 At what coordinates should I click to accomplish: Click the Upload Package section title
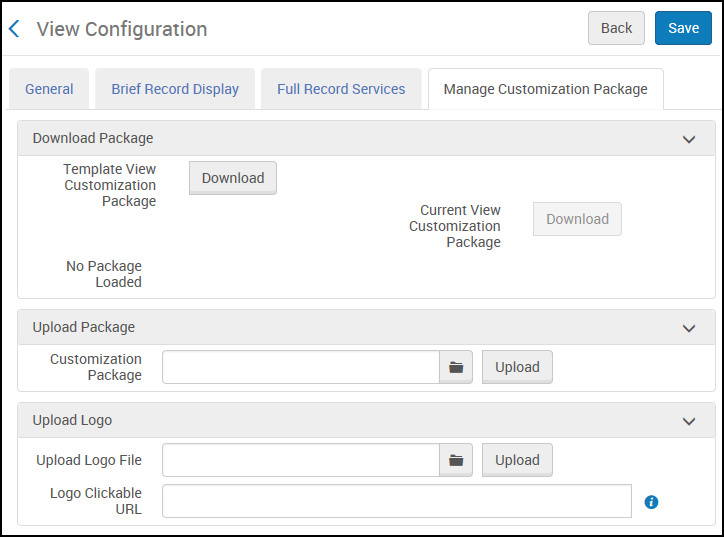tap(84, 327)
